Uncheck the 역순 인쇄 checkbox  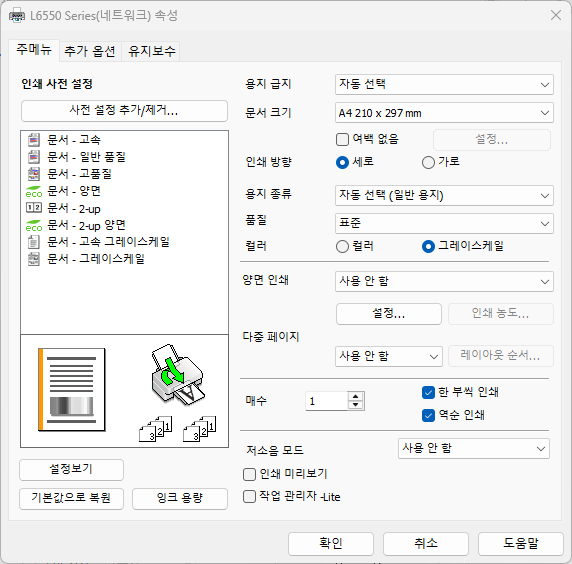coord(428,415)
